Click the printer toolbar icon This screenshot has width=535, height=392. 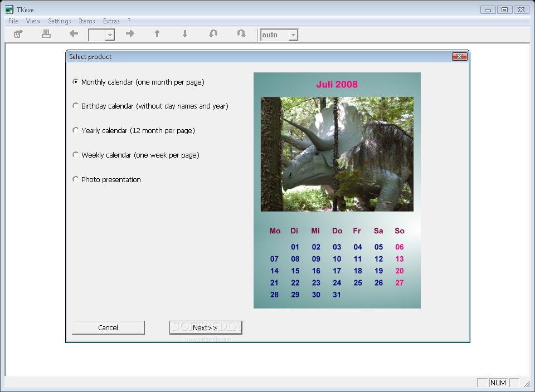pyautogui.click(x=46, y=34)
